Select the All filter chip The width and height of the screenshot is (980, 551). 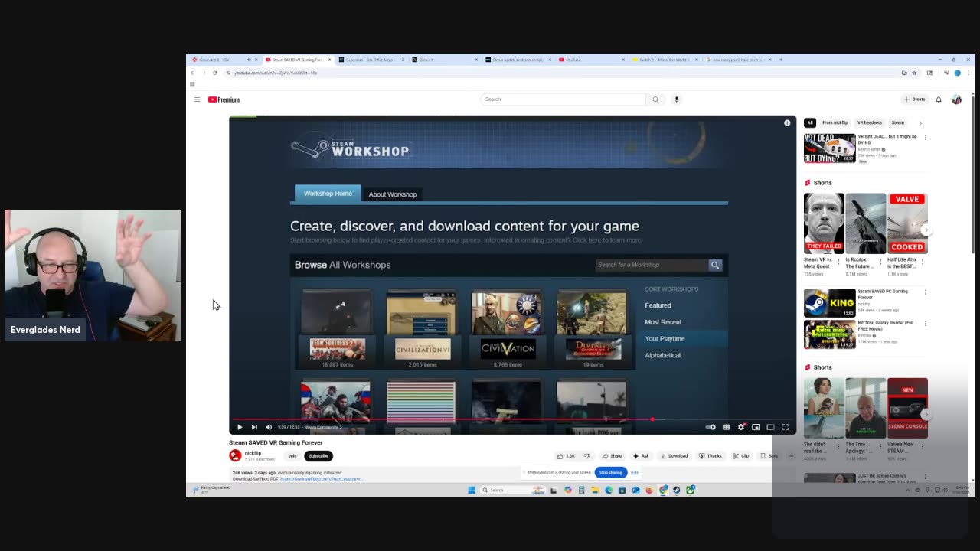point(810,122)
